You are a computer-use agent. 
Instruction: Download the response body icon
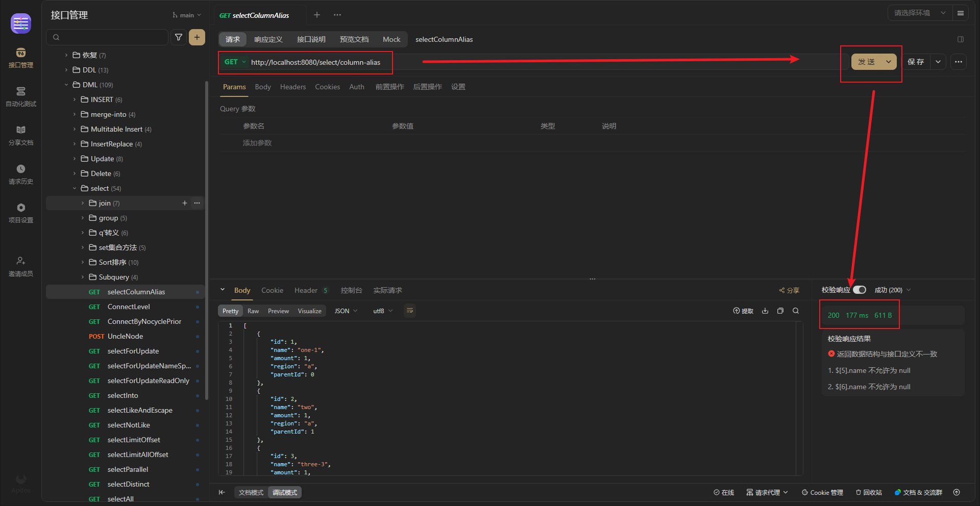[765, 311]
